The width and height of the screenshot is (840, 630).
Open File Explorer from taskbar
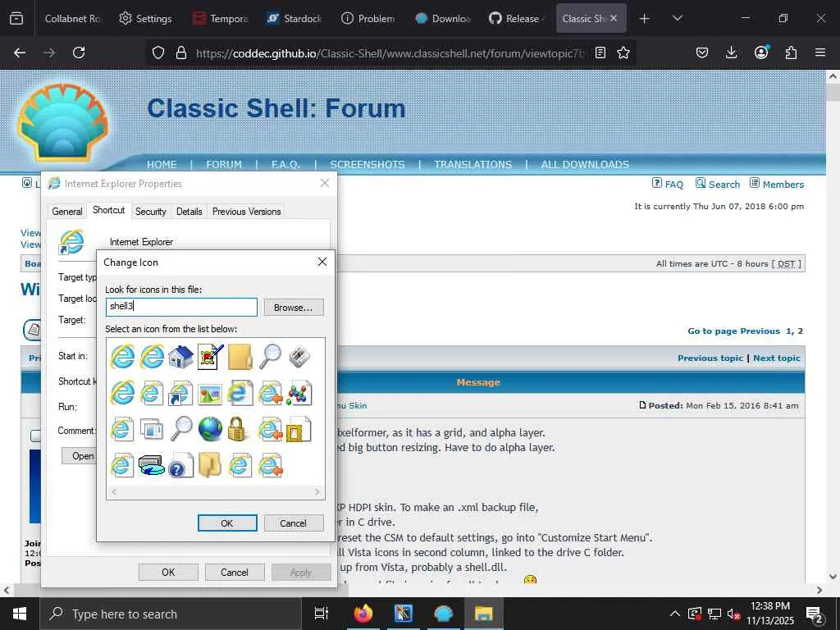point(483,614)
